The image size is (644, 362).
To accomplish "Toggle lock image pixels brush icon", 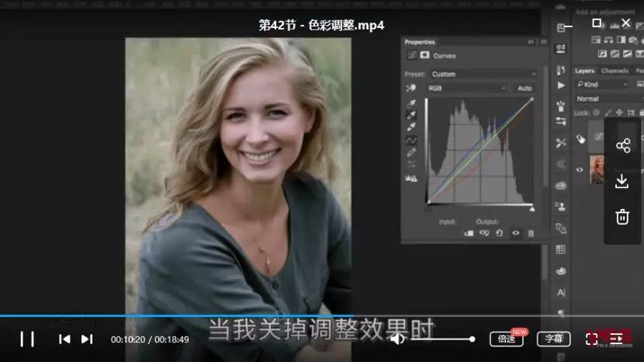I will [x=608, y=113].
